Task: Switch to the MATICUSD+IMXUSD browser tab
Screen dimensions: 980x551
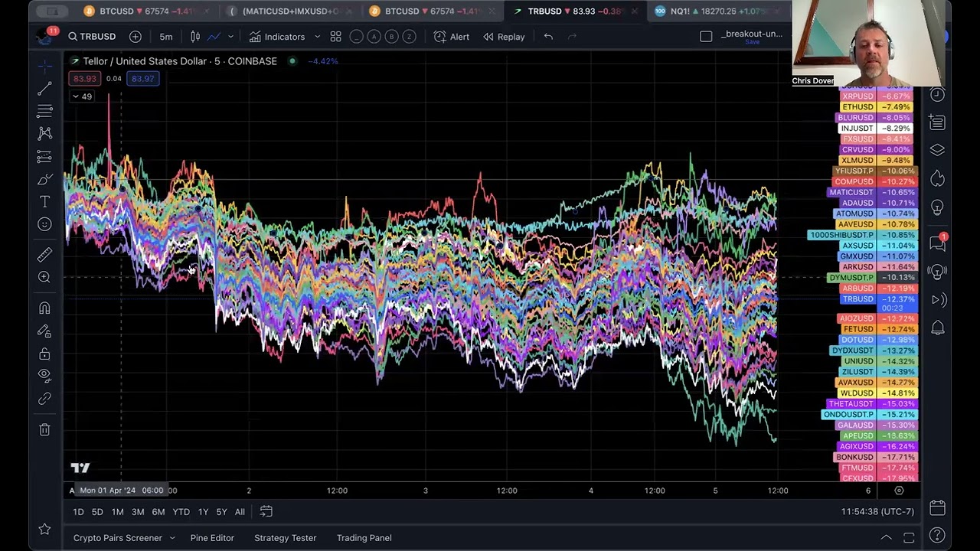Action: (289, 11)
